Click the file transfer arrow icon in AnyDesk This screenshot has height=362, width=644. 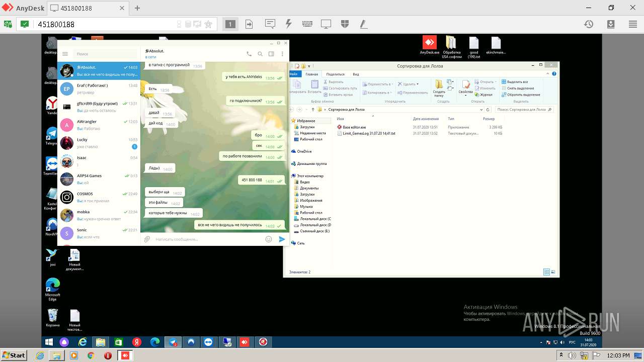click(249, 24)
